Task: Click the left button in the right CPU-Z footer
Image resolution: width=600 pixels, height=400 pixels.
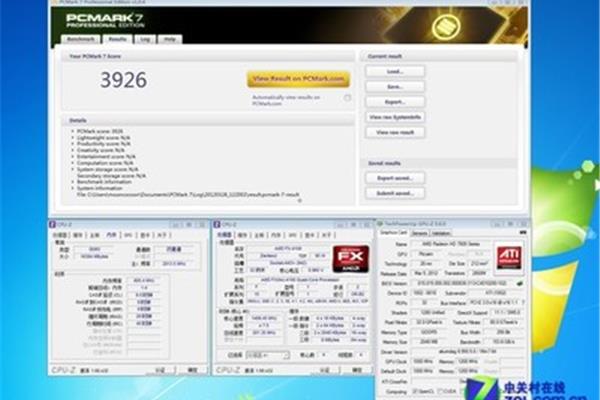Action: tap(325, 370)
